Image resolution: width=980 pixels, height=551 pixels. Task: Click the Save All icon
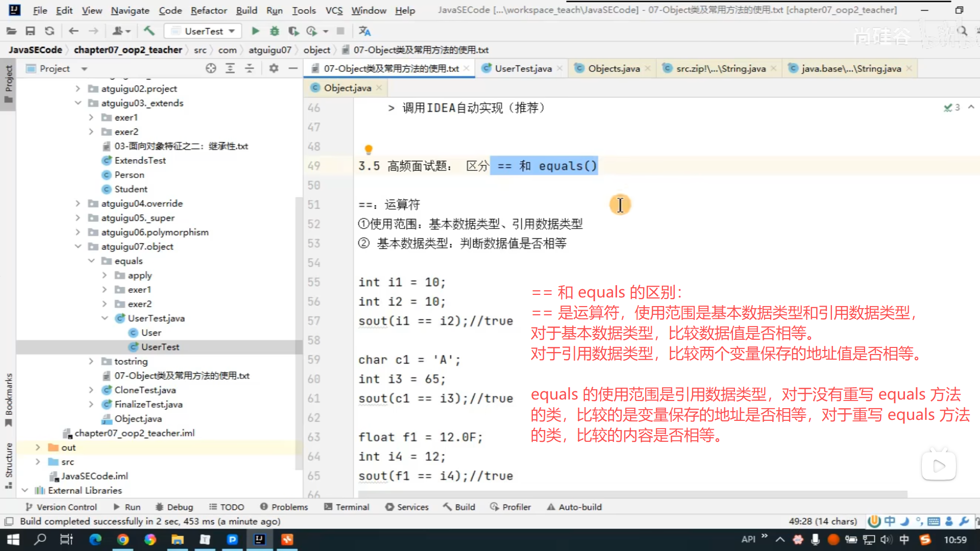[30, 31]
